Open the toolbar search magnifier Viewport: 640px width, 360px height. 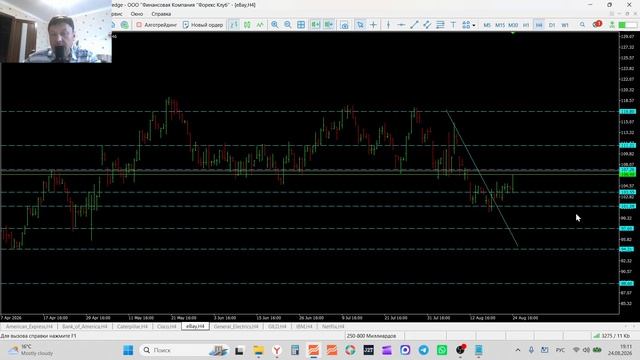point(582,25)
